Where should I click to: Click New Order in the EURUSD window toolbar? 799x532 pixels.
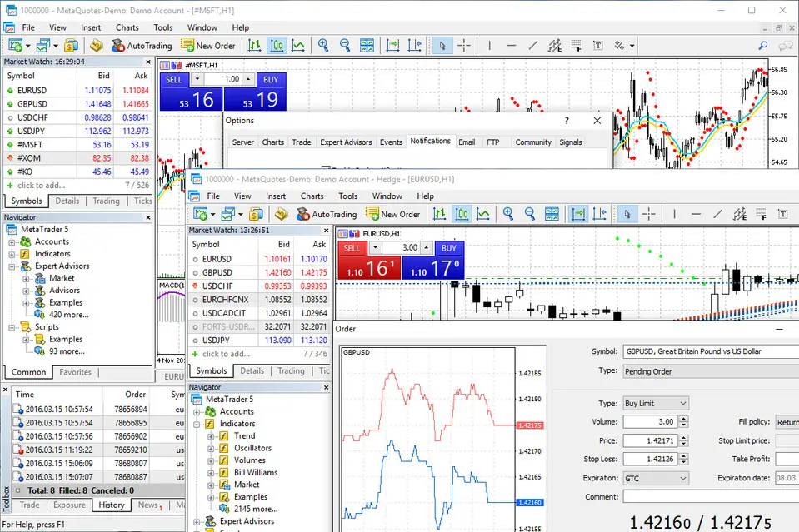click(393, 214)
